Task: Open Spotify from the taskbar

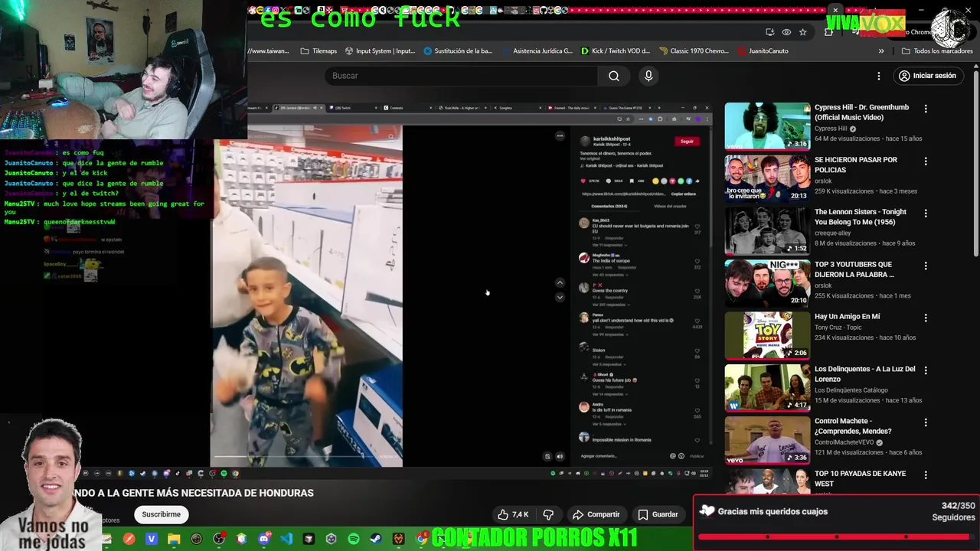Action: point(354,539)
